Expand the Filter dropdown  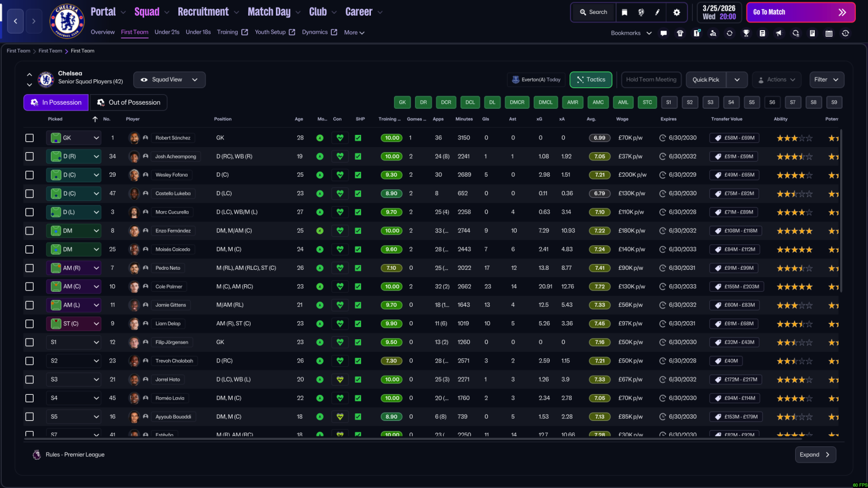827,80
